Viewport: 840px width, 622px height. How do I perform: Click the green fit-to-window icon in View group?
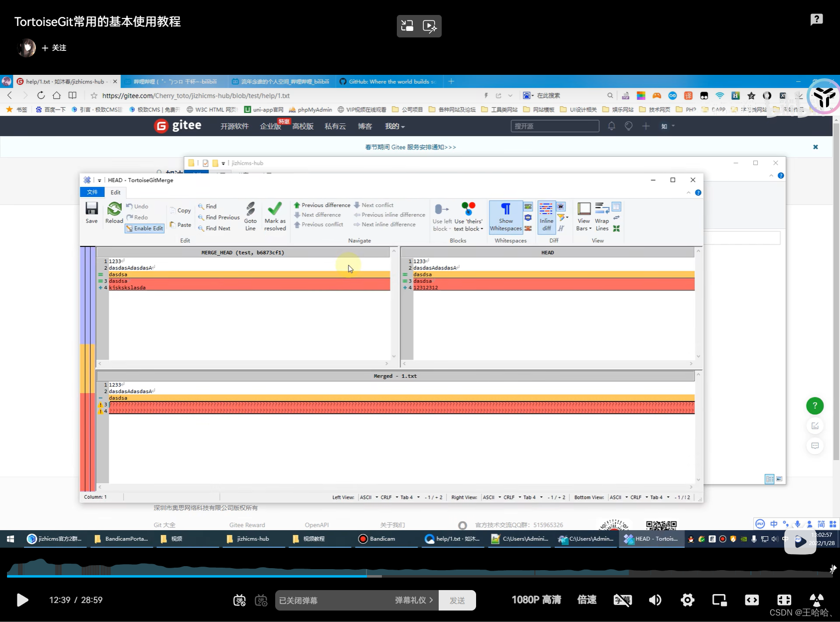click(x=617, y=228)
